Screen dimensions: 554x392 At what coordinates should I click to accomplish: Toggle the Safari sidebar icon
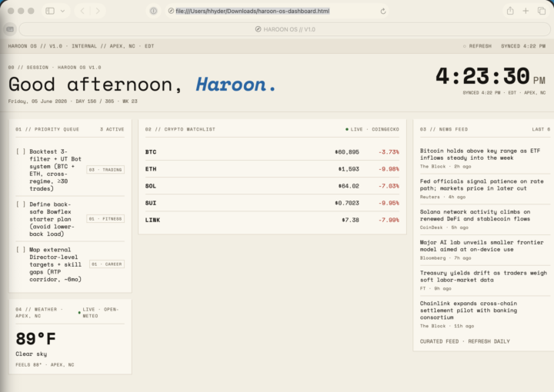coord(50,11)
